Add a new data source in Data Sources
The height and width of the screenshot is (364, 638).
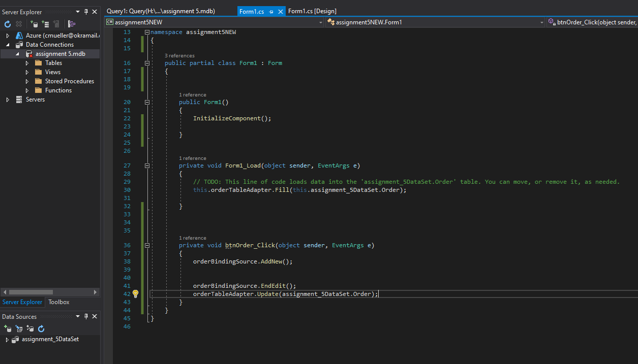coord(8,328)
